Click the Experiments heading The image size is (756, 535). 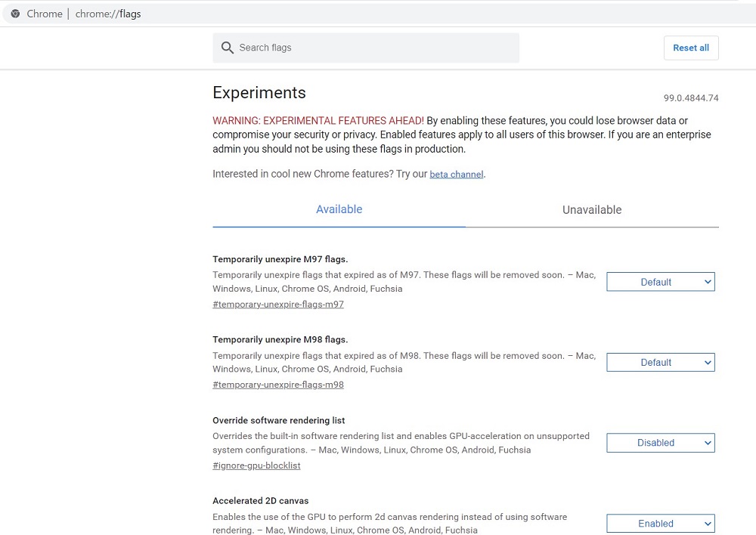point(259,92)
